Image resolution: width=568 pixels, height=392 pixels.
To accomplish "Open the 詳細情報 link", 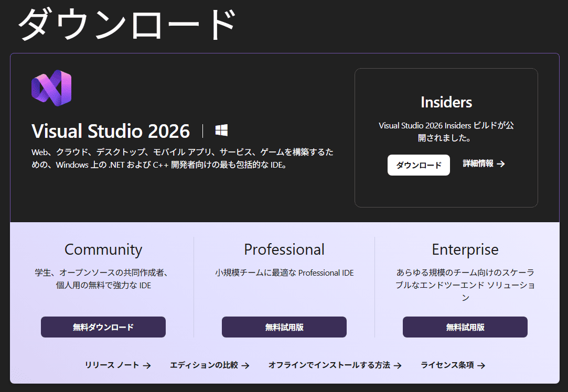I will click(x=478, y=164).
